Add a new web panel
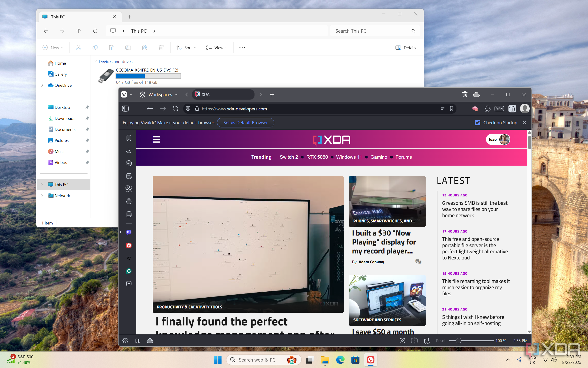This screenshot has height=368, width=588. (129, 284)
